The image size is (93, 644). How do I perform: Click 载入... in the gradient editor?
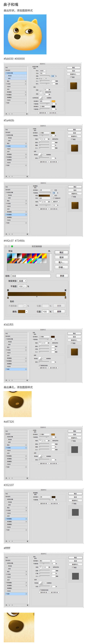(62, 262)
